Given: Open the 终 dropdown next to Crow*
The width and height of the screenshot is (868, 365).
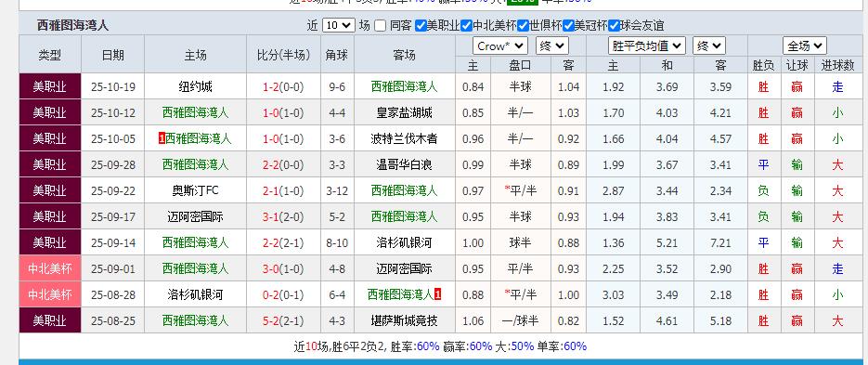Looking at the screenshot, I should point(552,46).
